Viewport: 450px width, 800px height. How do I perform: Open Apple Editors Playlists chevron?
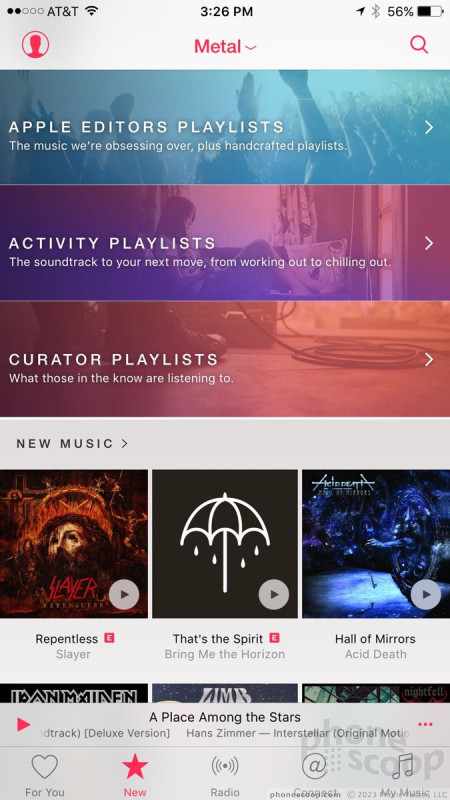point(429,127)
